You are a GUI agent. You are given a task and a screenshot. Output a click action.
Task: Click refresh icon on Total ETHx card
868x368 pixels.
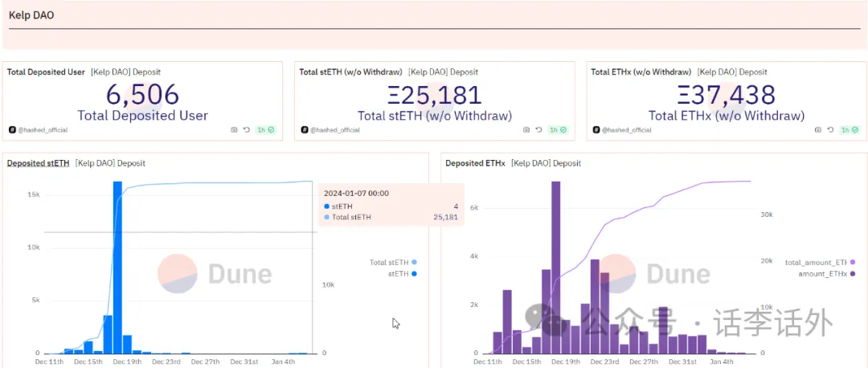pyautogui.click(x=830, y=129)
